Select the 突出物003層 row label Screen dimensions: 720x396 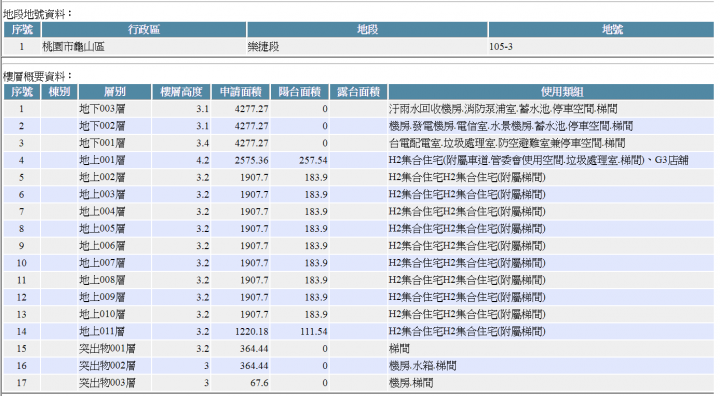tap(107, 383)
